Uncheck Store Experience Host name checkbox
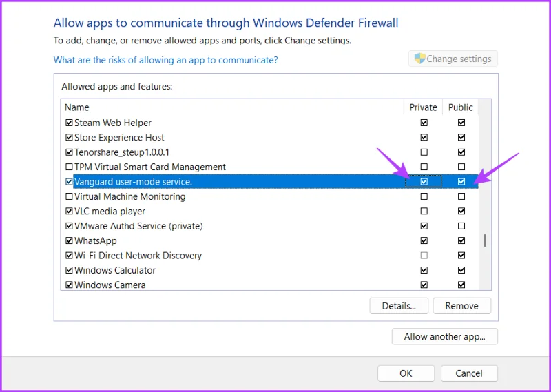Image resolution: width=551 pixels, height=392 pixels. tap(70, 138)
